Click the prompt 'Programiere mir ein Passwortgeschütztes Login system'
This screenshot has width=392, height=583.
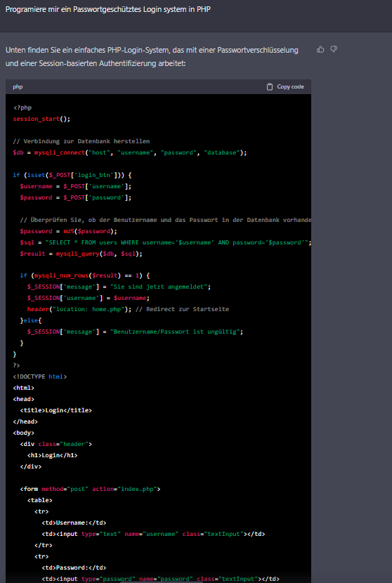click(x=108, y=9)
